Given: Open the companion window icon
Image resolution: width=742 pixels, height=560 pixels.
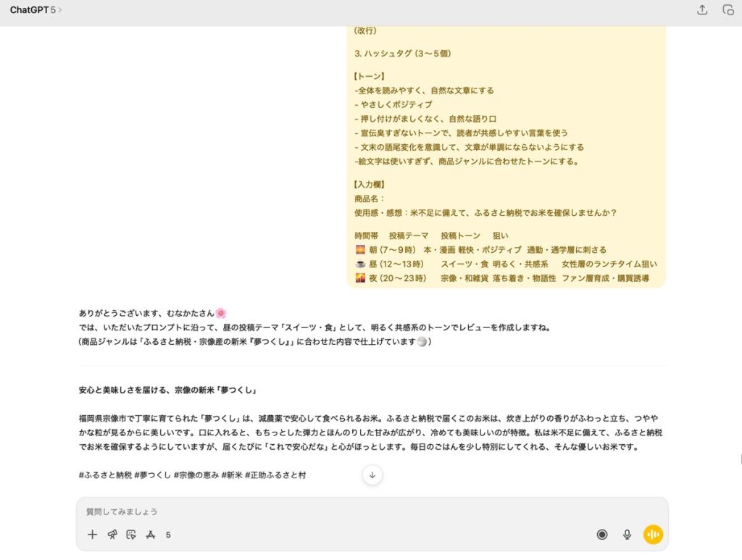Looking at the screenshot, I should pos(728,10).
